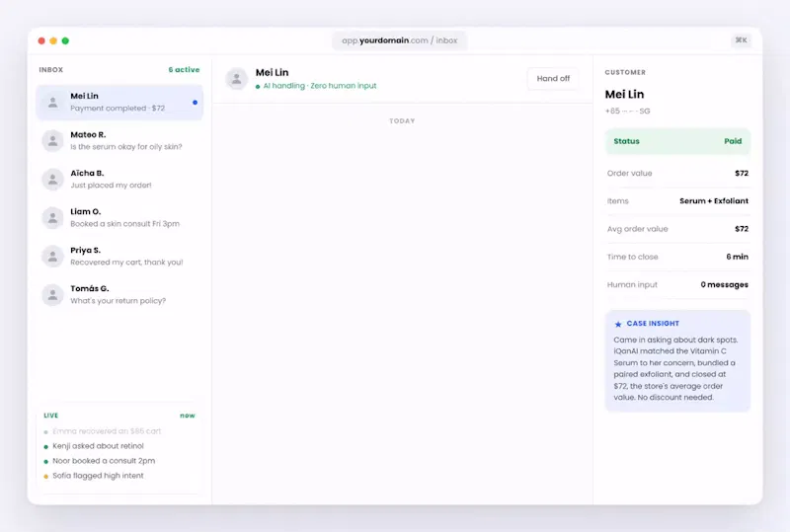
Task: Click the LIVE feed heading
Action: tap(51, 416)
